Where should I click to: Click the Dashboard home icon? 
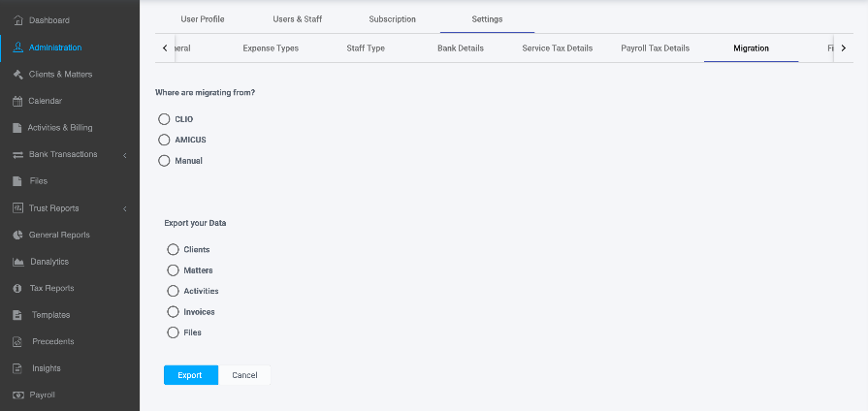[17, 20]
